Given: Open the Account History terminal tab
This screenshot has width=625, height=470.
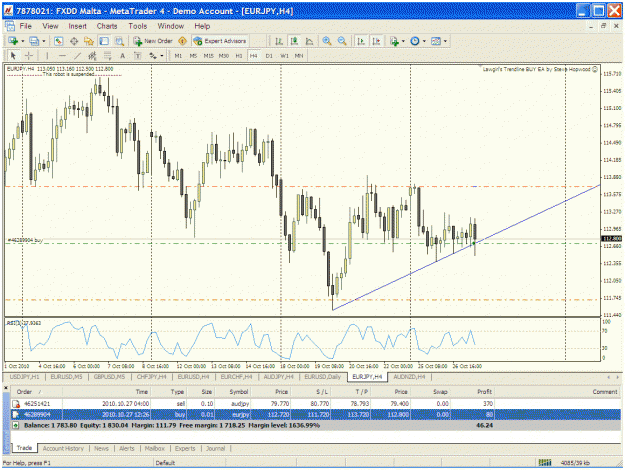Looking at the screenshot, I should click(x=63, y=448).
